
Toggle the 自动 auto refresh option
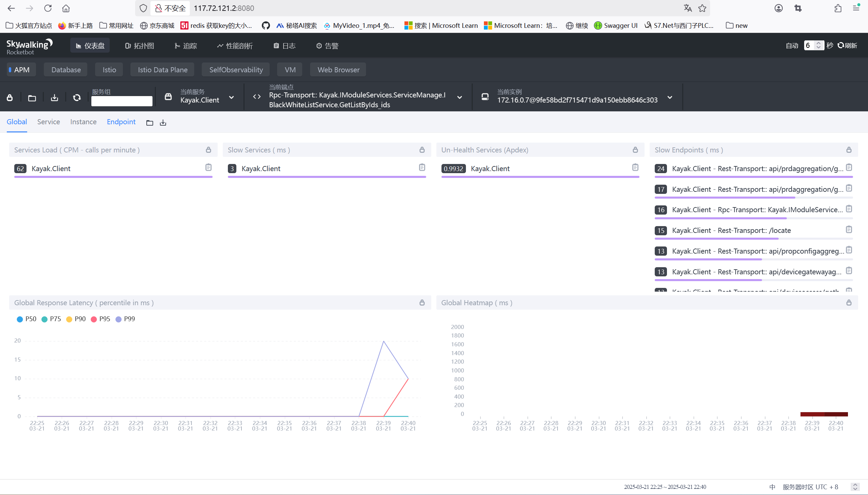coord(792,45)
